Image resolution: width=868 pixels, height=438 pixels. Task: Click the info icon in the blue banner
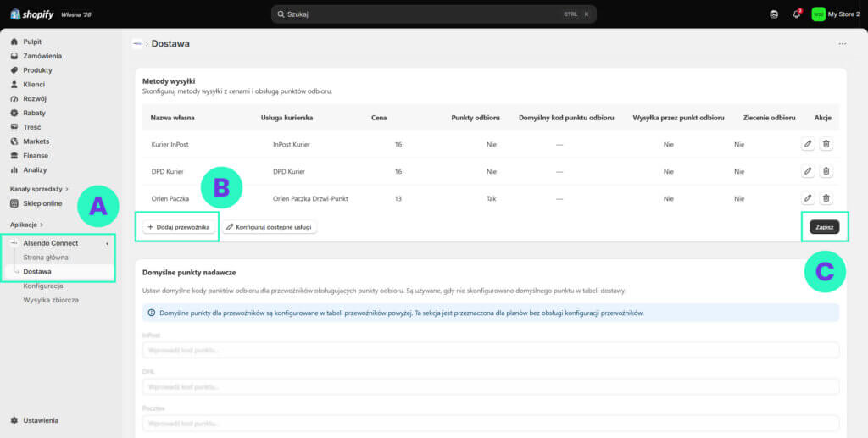point(152,313)
